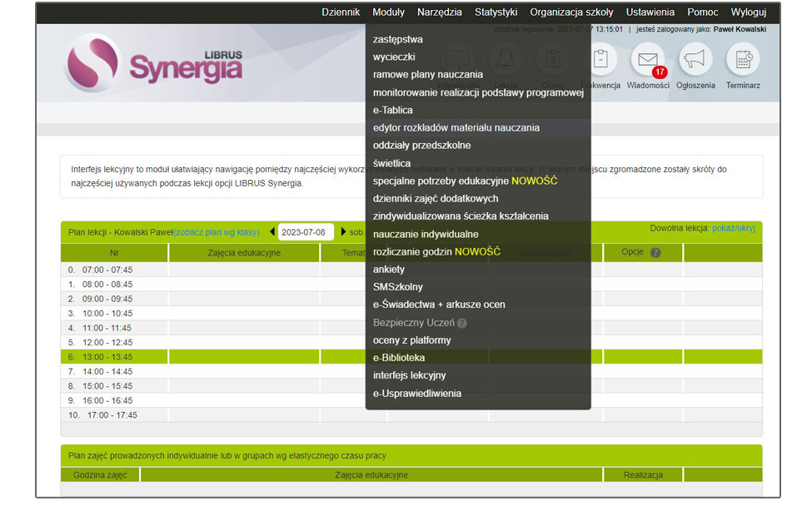Image resolution: width=812 pixels, height=506 pixels.
Task: Click the help question mark next to Opcje
Action: [655, 252]
